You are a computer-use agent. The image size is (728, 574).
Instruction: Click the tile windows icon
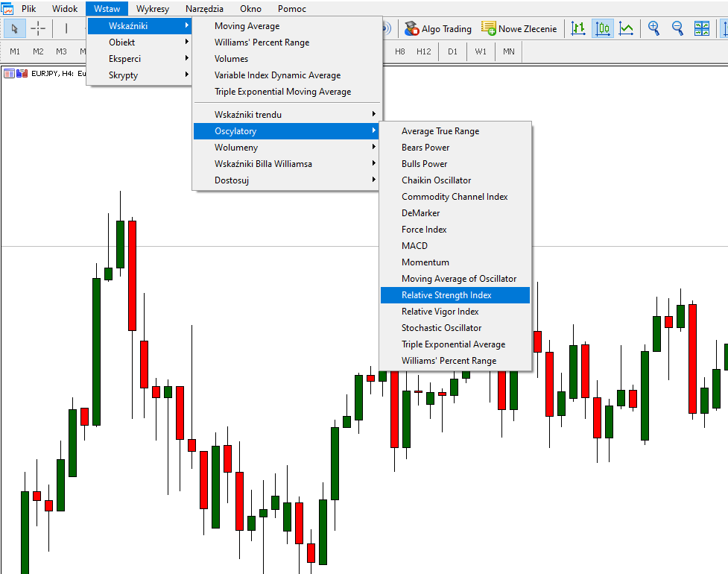coord(701,29)
